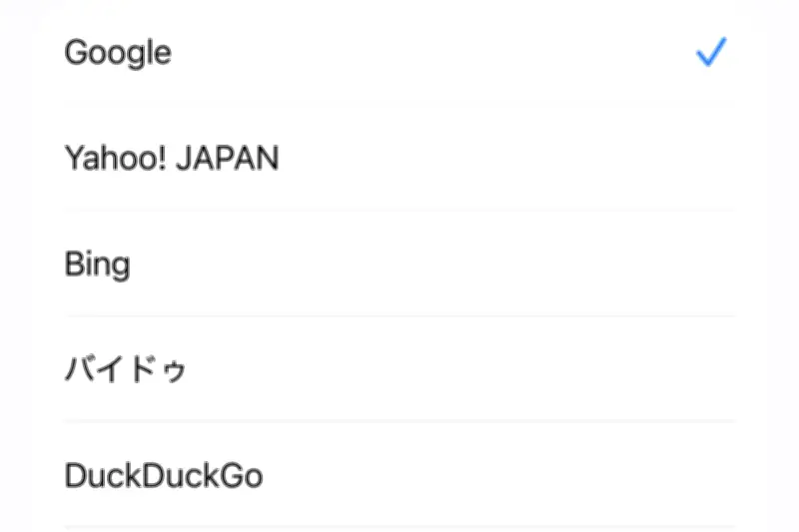Switch search engine to DuckDuckGo
This screenshot has height=532, width=799.
pyautogui.click(x=399, y=474)
